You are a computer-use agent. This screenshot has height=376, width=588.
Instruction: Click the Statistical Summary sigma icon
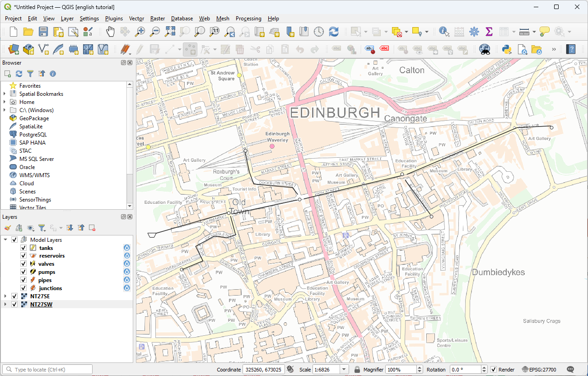click(x=489, y=32)
